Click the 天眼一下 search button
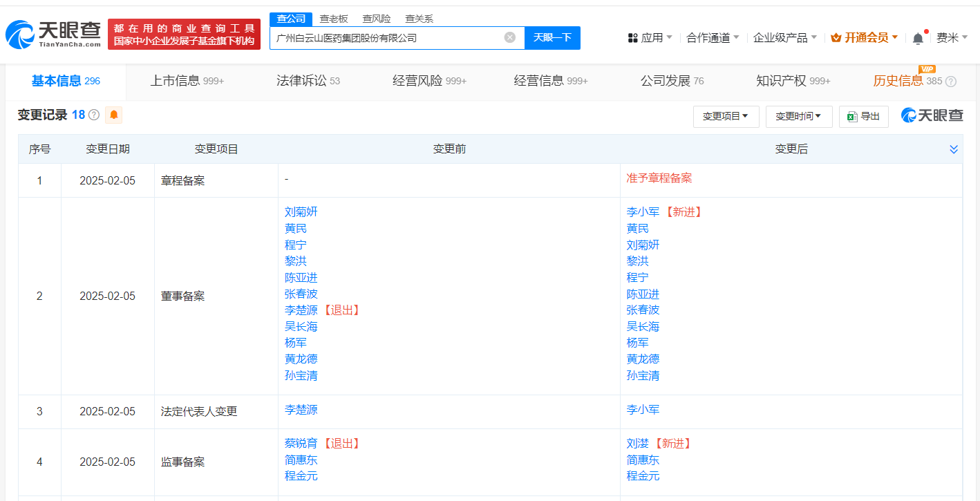 point(552,38)
